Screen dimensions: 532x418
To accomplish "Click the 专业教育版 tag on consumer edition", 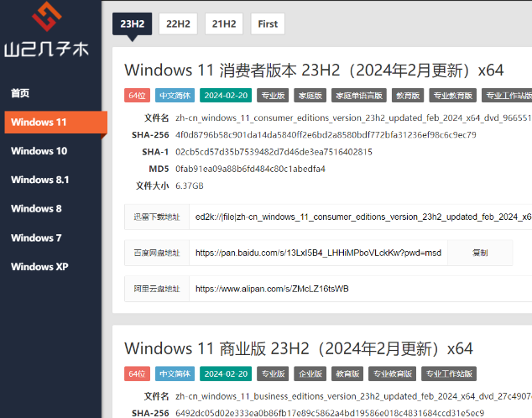I will [452, 96].
